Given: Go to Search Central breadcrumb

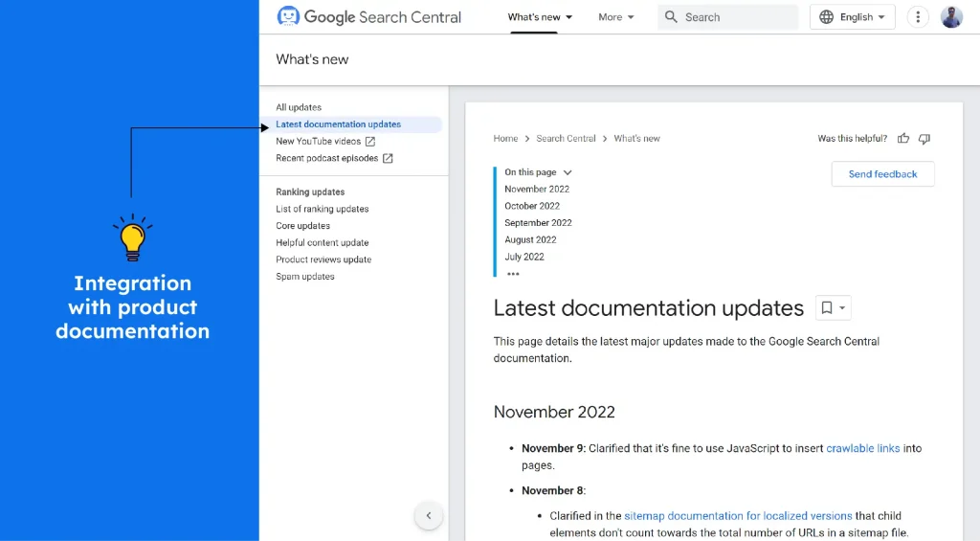Looking at the screenshot, I should (x=566, y=138).
